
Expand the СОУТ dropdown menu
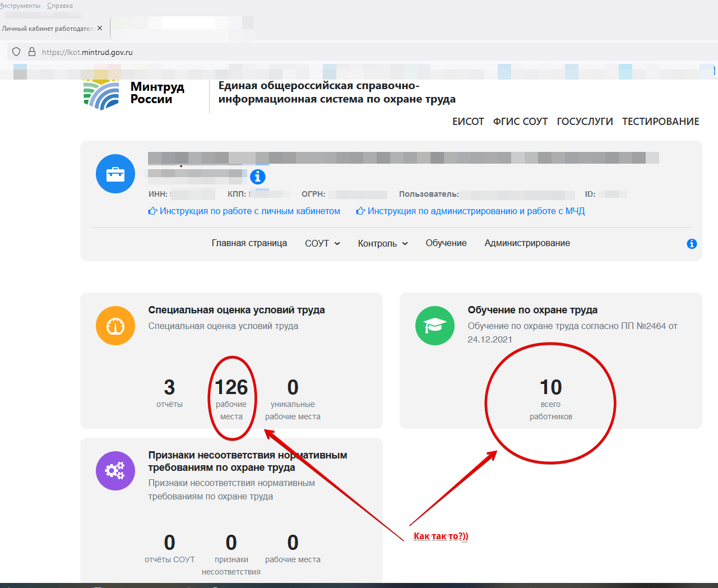(x=322, y=243)
